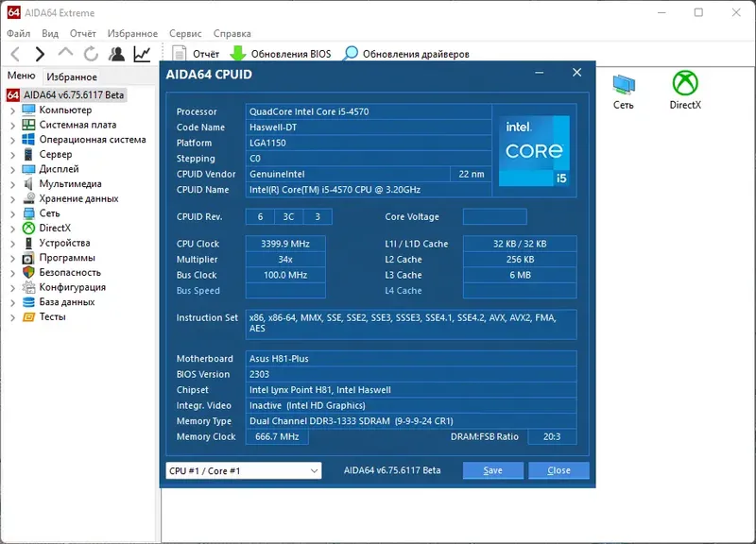Click the Дисплей screen icon in tree
756x544 pixels.
[x=28, y=169]
